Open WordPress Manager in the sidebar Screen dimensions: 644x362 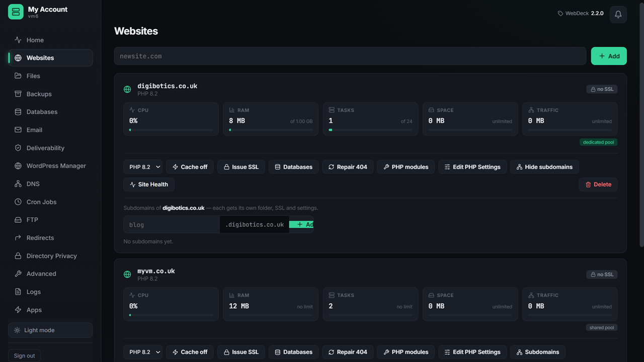(50, 166)
